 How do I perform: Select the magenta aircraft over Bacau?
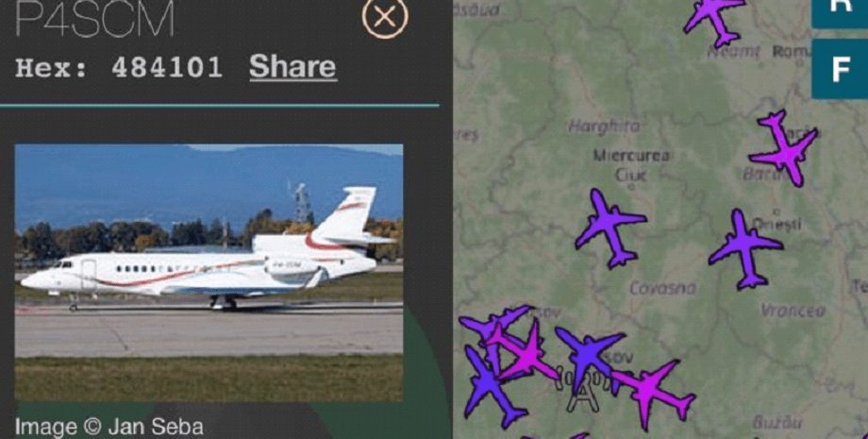(x=784, y=148)
